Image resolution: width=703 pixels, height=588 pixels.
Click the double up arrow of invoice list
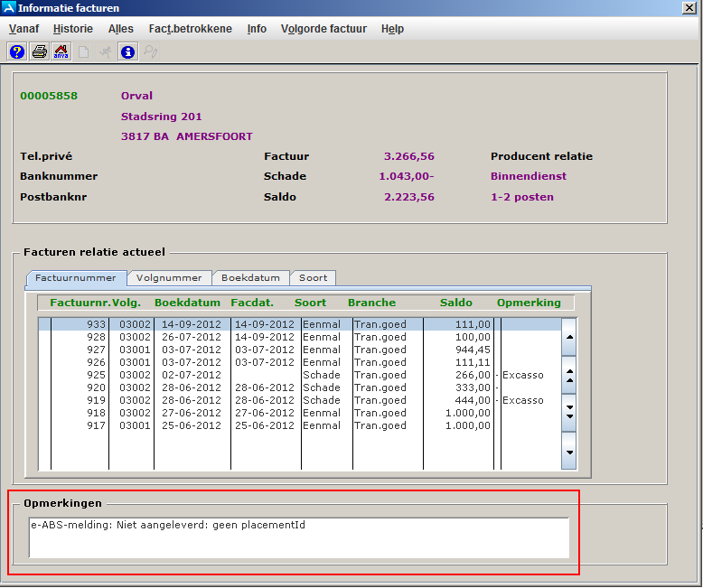point(569,376)
